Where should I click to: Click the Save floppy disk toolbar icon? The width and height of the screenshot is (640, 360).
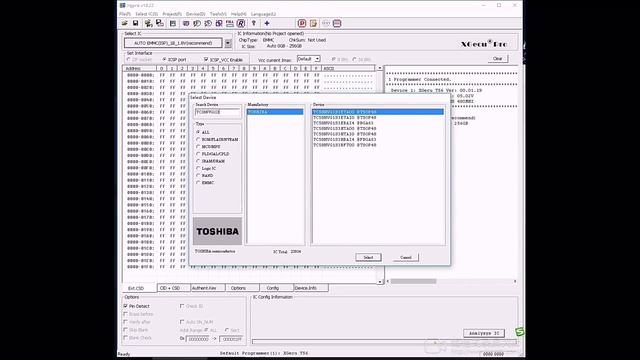click(x=135, y=23)
